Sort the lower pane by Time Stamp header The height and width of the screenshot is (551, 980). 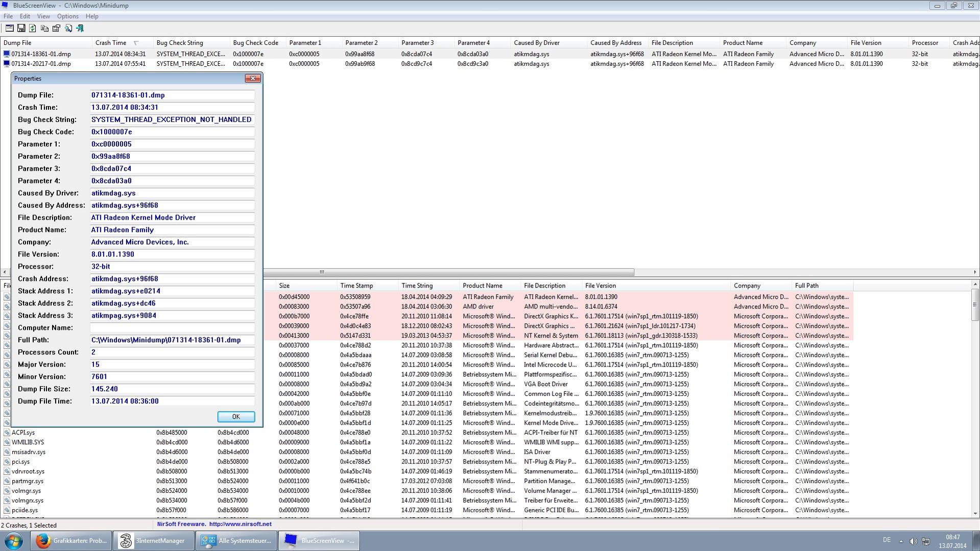pyautogui.click(x=368, y=286)
